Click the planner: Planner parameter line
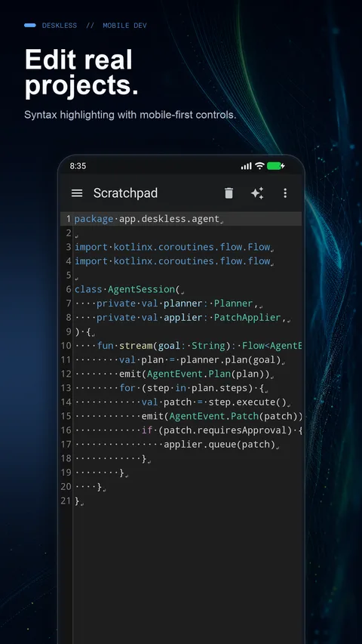The height and width of the screenshot is (644, 362). click(x=168, y=304)
